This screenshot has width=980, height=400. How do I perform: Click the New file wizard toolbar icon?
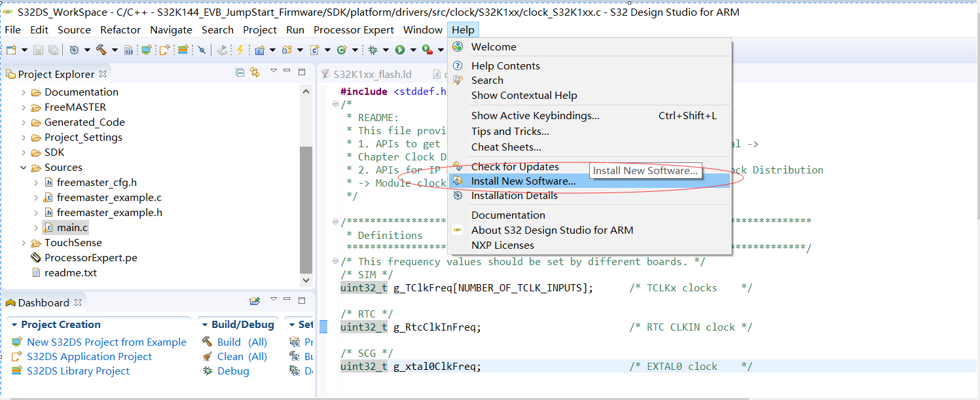tap(11, 50)
